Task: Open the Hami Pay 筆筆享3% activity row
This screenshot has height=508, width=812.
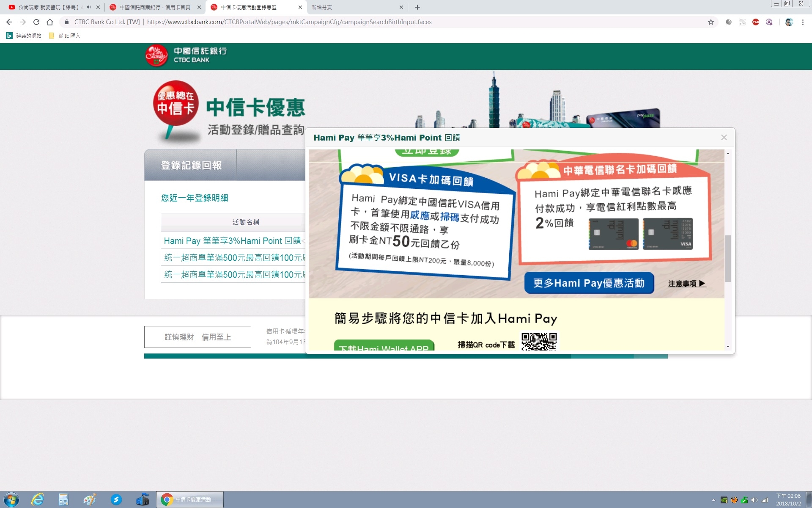Action: 232,240
